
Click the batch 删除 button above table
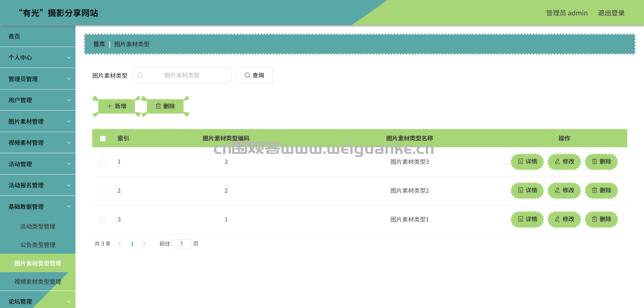165,106
